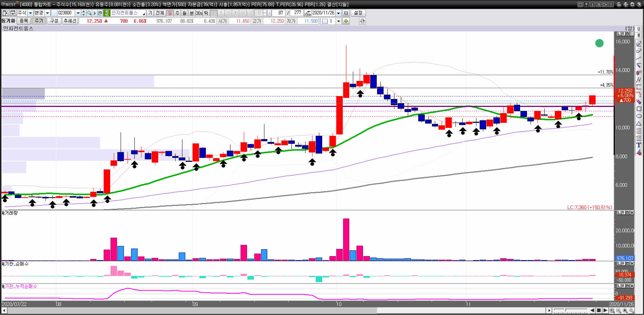Click the 동기화 sync label
644x315 pixels.
(8, 21)
